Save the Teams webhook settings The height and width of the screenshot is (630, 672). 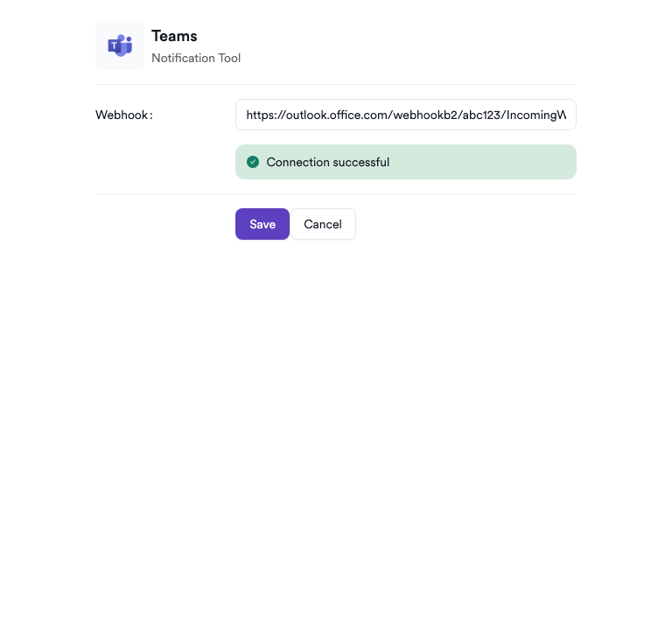click(x=262, y=224)
